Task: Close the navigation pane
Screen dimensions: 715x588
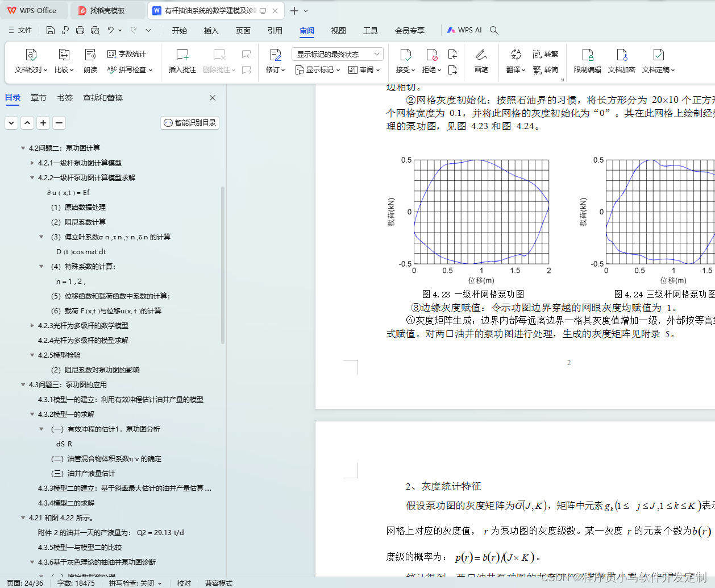Action: (213, 98)
